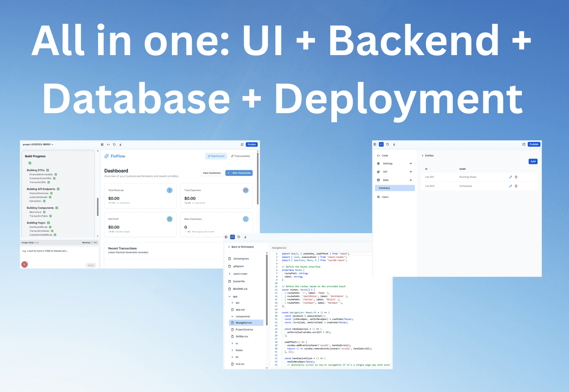Click the FinFlow sparkle logo
Screen dimensions: 569x392
point(106,156)
